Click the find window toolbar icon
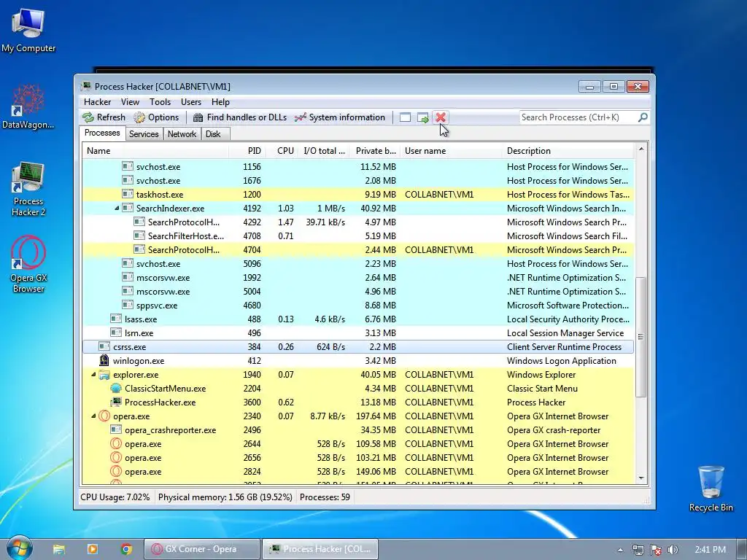747x560 pixels. [405, 117]
